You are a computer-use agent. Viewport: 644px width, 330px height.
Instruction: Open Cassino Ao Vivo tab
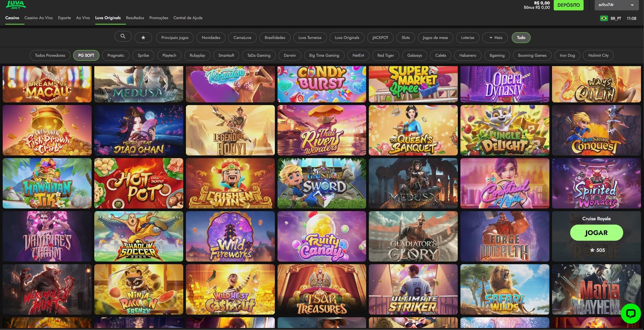[39, 18]
